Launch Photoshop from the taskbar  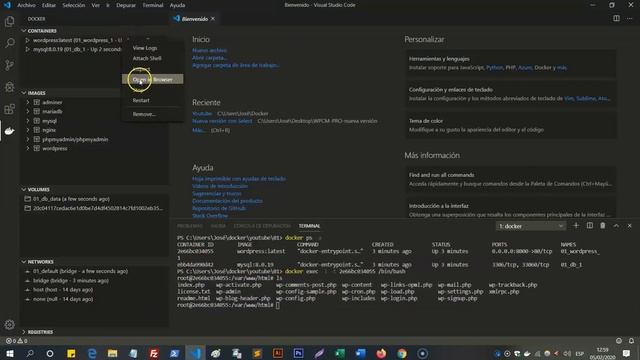click(x=298, y=353)
